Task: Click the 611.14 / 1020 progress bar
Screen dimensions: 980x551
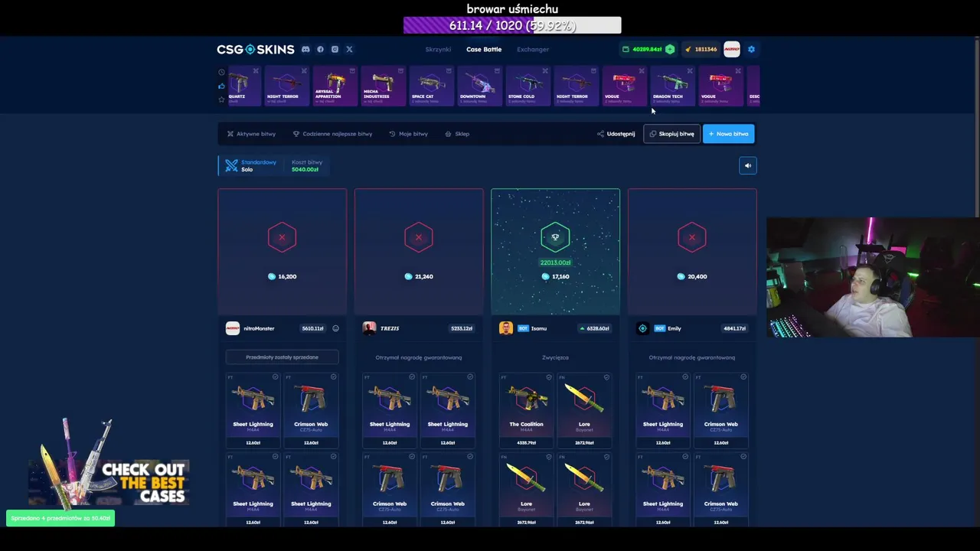Action: tap(512, 25)
